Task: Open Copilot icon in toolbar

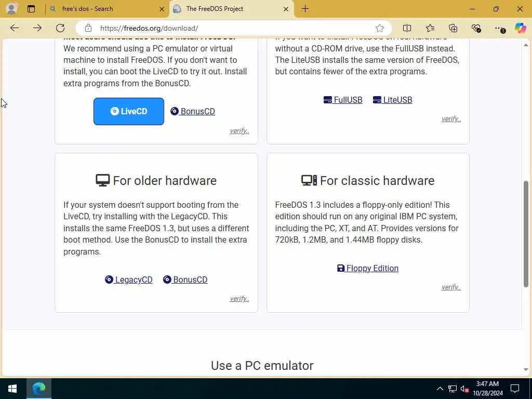Action: point(520,28)
